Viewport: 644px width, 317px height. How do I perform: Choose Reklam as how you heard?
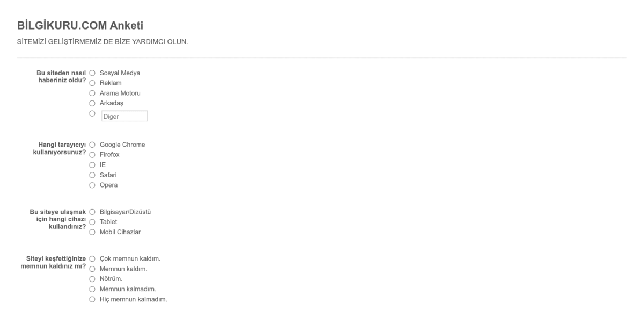[92, 83]
